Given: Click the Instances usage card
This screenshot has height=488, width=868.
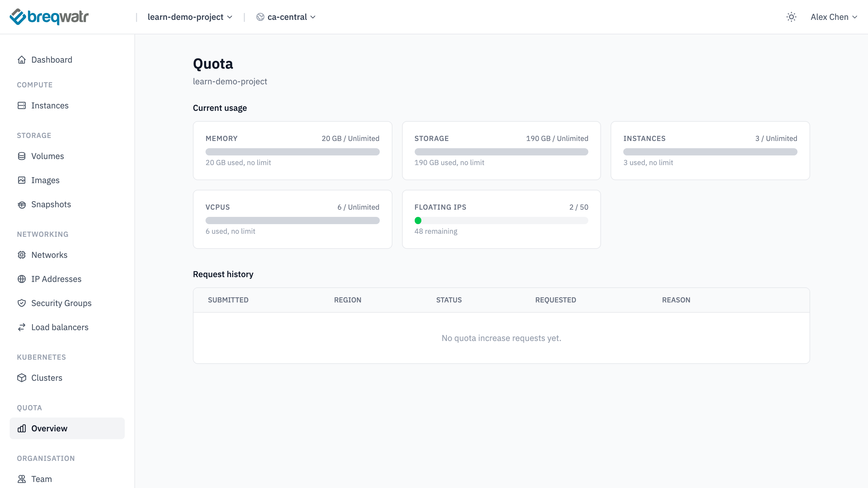Looking at the screenshot, I should coord(710,151).
